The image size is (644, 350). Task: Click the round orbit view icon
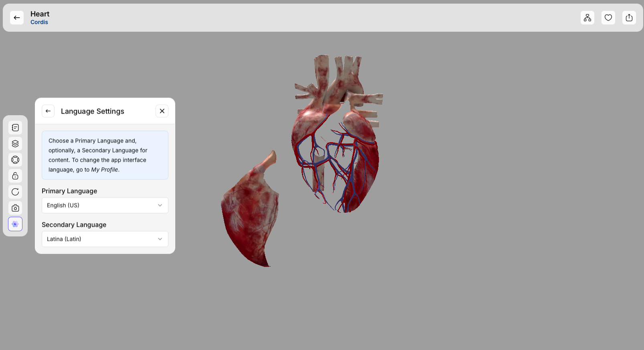point(15,160)
